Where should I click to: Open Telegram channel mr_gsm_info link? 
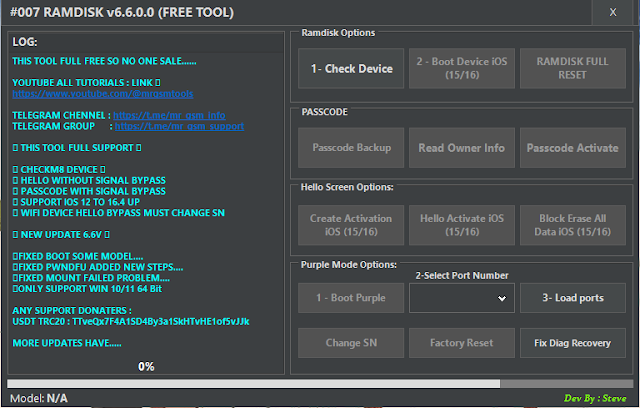[169, 115]
